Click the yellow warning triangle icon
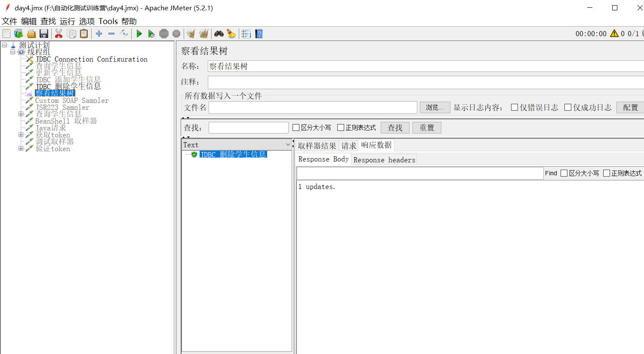 pos(614,33)
